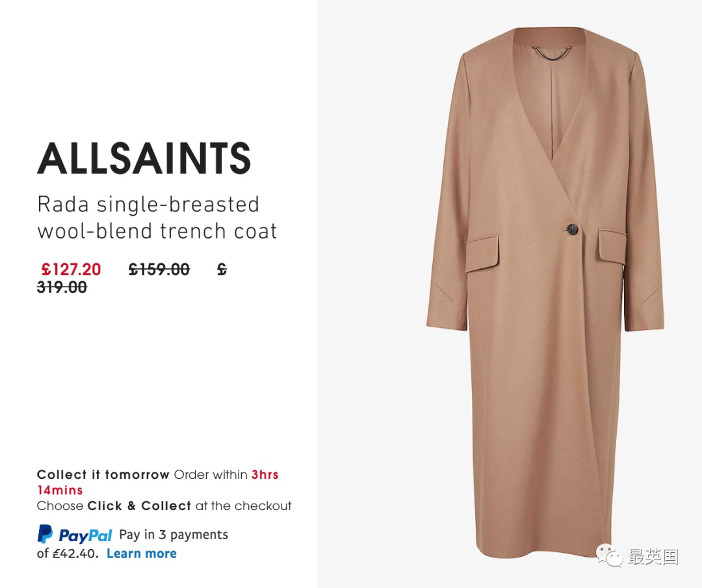Click the chain hanger loop at collar
The width and height of the screenshot is (702, 588).
click(551, 53)
